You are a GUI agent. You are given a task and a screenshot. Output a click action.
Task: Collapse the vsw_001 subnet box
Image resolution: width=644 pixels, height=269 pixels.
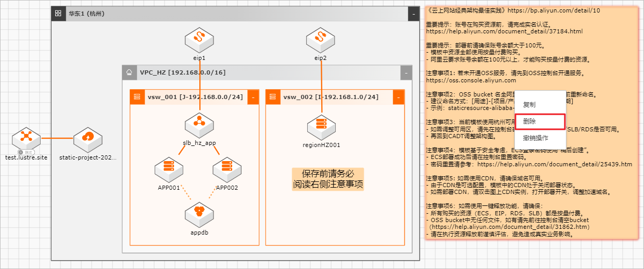tap(253, 97)
